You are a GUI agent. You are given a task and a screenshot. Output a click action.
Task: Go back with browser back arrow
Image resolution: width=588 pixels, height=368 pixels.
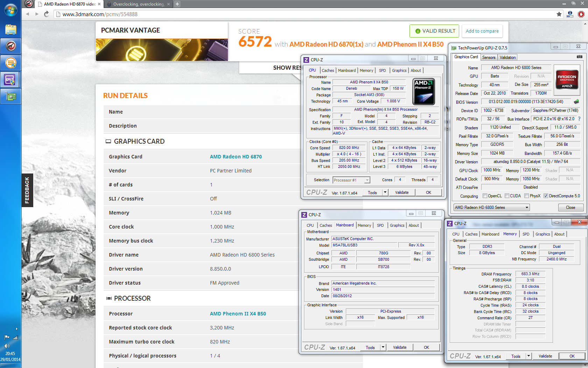pos(28,14)
